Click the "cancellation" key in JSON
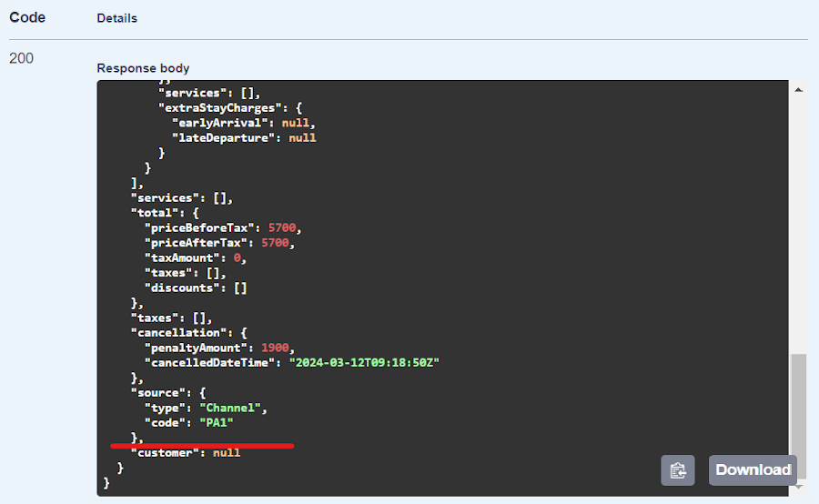This screenshot has height=504, width=819. pyautogui.click(x=178, y=333)
